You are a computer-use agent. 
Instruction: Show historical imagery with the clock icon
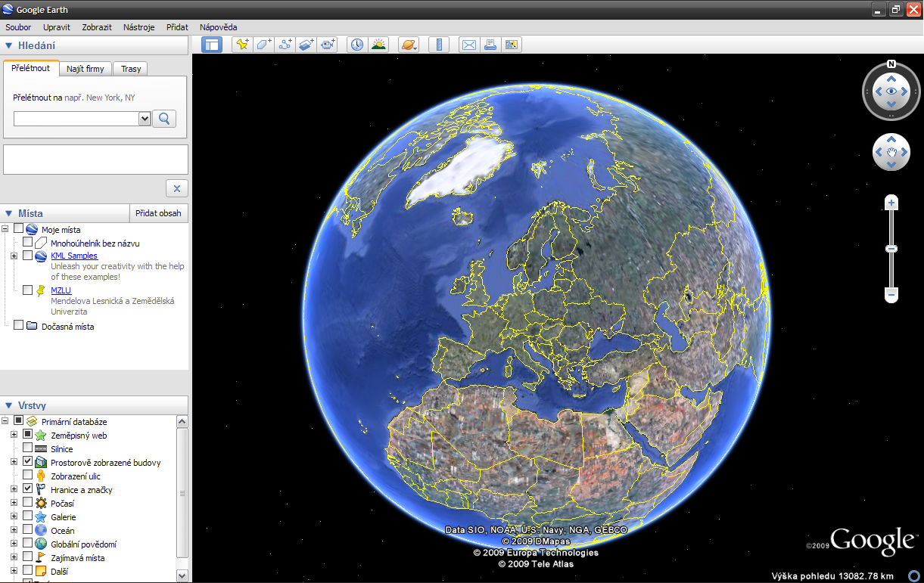(356, 45)
